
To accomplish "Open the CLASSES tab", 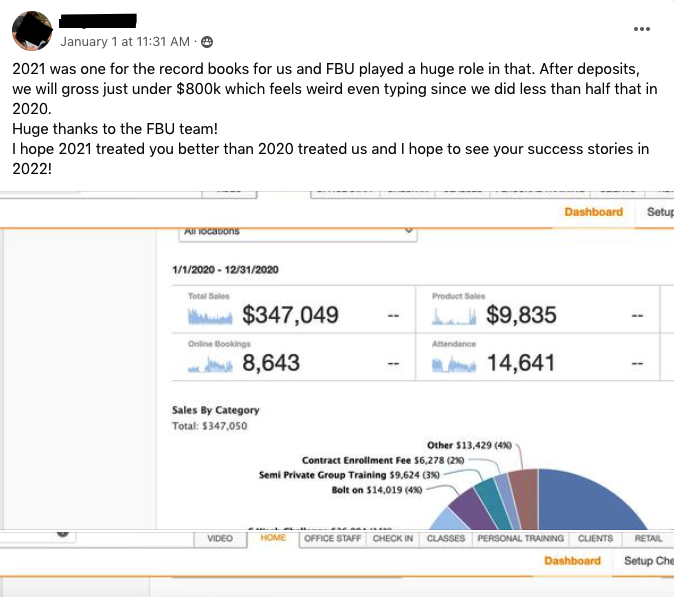I will (x=446, y=539).
